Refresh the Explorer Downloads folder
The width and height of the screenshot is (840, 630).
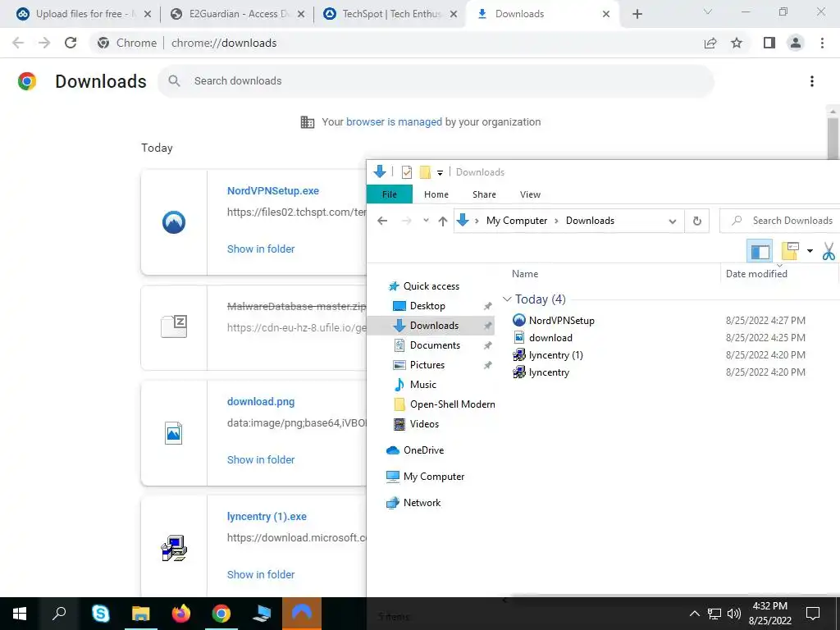(697, 221)
